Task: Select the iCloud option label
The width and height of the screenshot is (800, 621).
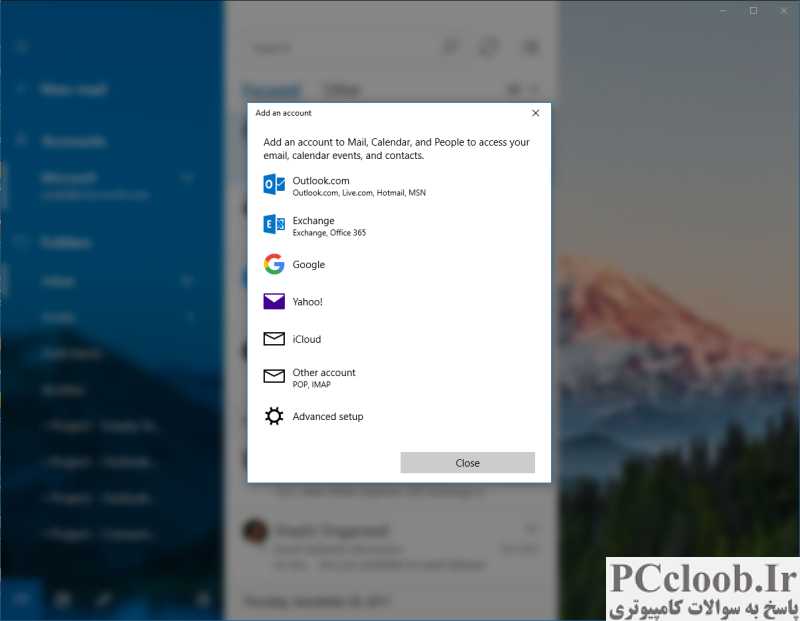Action: point(307,339)
